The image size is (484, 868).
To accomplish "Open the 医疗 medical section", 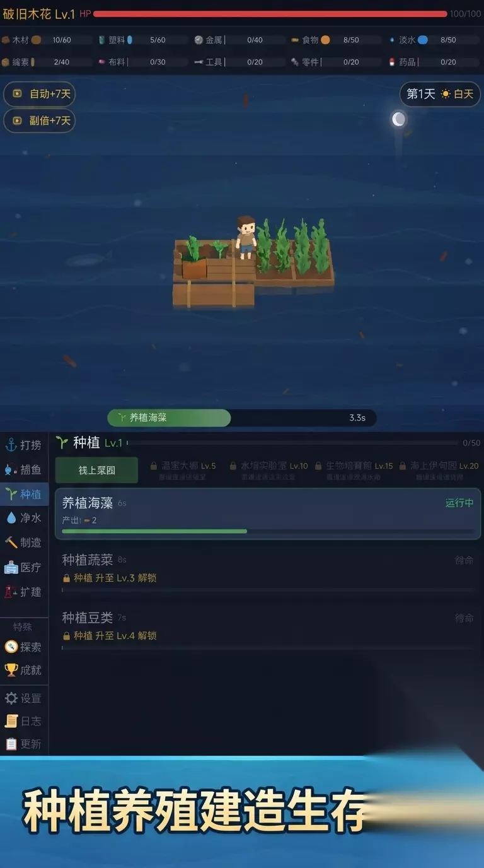I will coord(24,567).
